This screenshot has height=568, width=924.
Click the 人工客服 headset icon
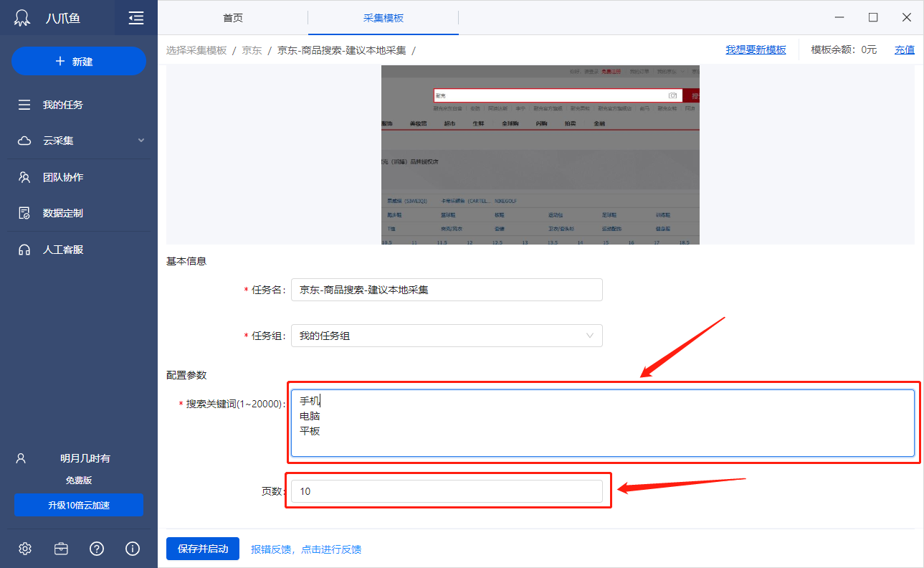tap(24, 250)
